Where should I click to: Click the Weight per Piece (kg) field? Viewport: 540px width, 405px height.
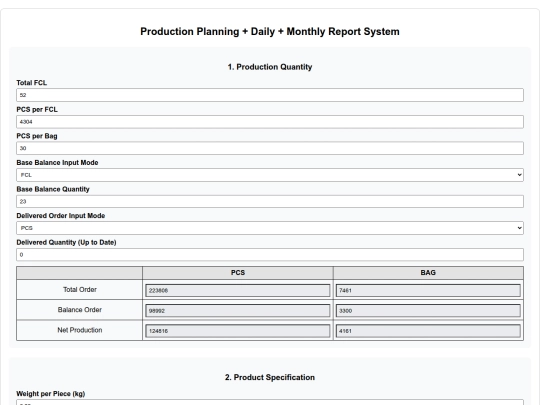[270, 402]
